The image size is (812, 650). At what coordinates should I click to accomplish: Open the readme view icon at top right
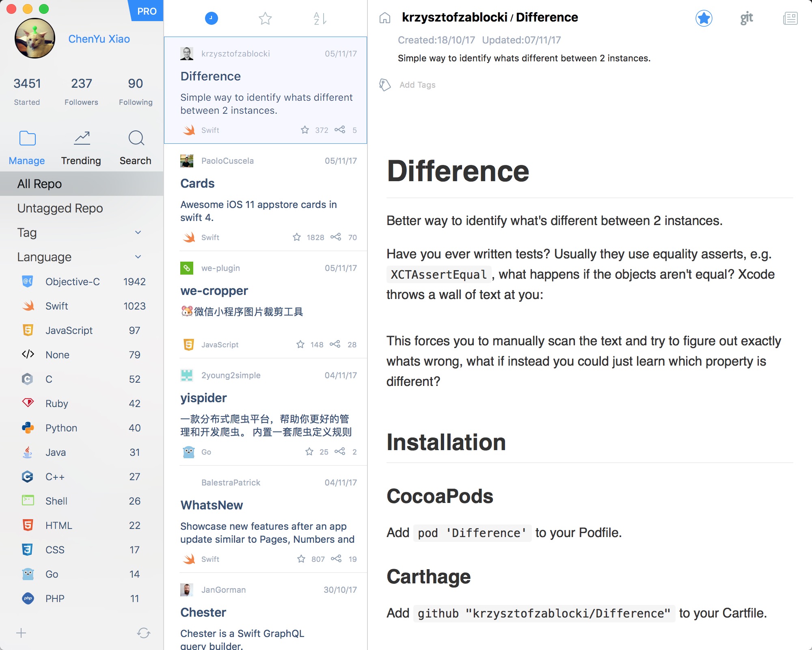(x=790, y=18)
